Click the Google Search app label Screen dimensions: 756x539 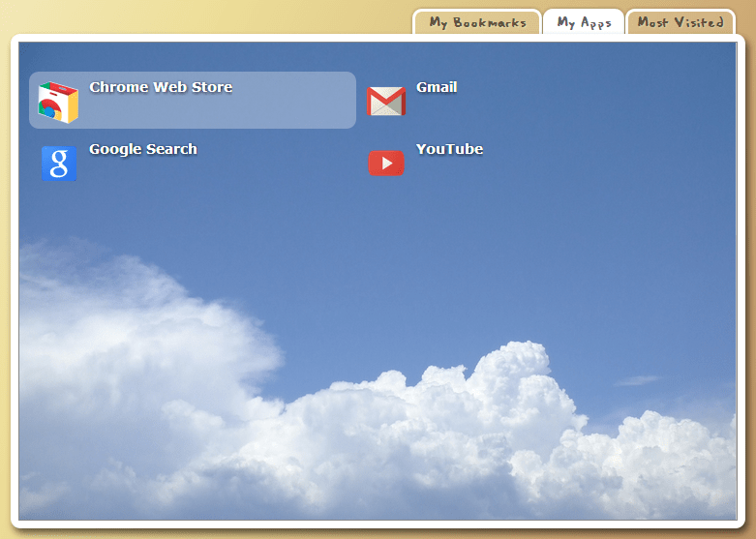(143, 149)
